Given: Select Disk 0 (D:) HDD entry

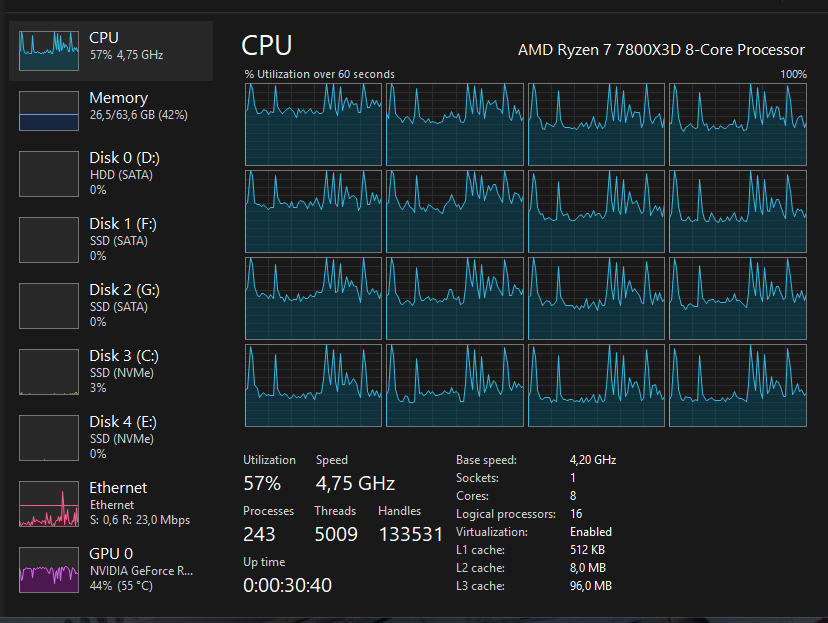Looking at the screenshot, I should (x=110, y=172).
